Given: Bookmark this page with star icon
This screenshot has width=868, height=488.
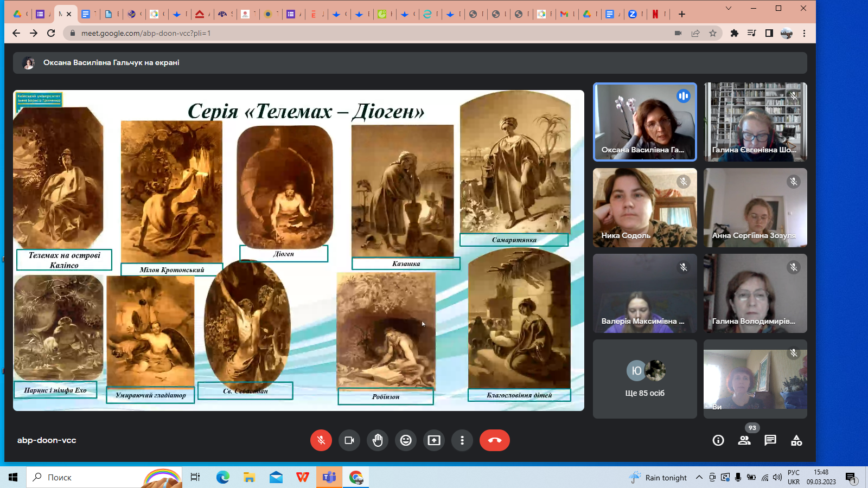Looking at the screenshot, I should [x=713, y=33].
